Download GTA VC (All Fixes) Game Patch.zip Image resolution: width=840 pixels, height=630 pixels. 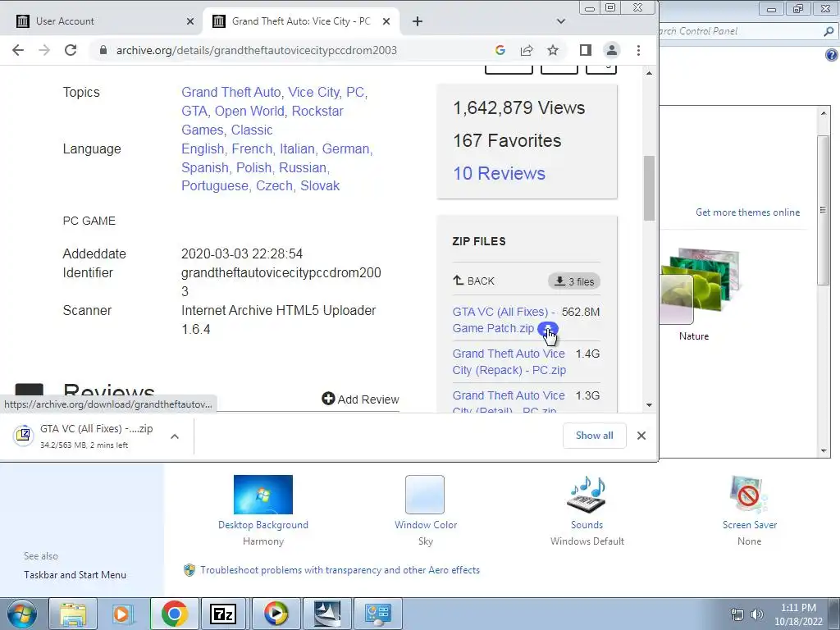(547, 328)
